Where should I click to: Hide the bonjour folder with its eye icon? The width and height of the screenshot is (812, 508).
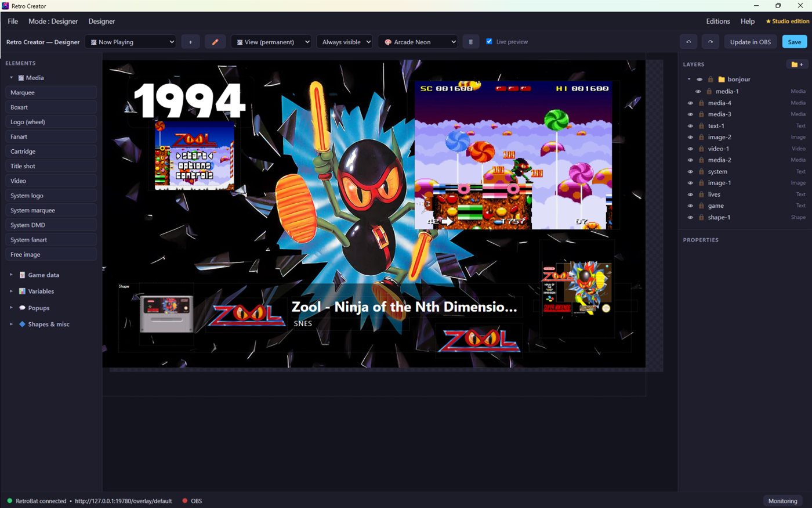699,80
